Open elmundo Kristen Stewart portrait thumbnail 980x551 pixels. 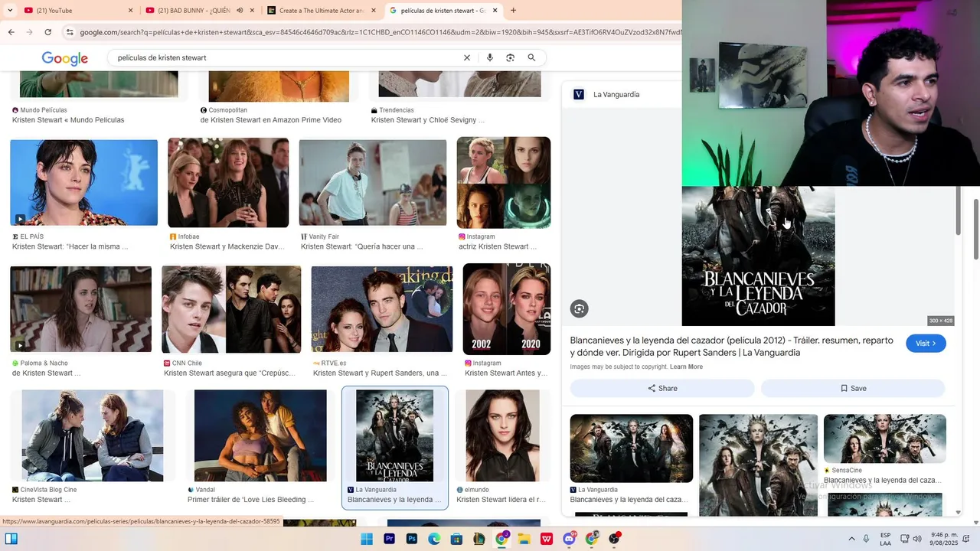tap(502, 435)
